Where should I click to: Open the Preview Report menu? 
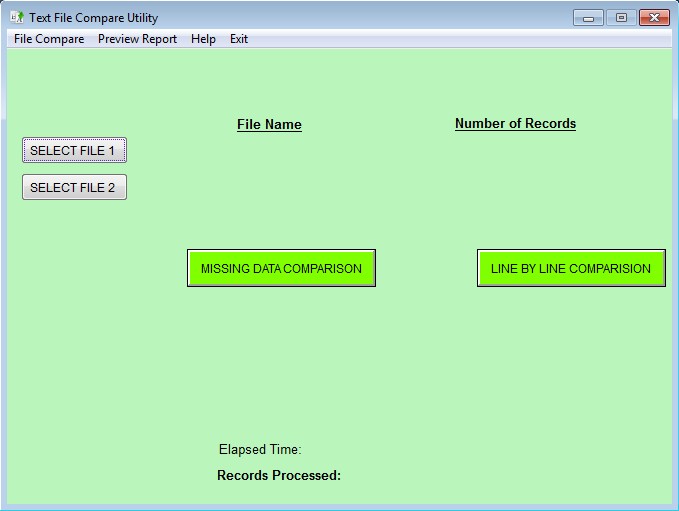coord(137,39)
